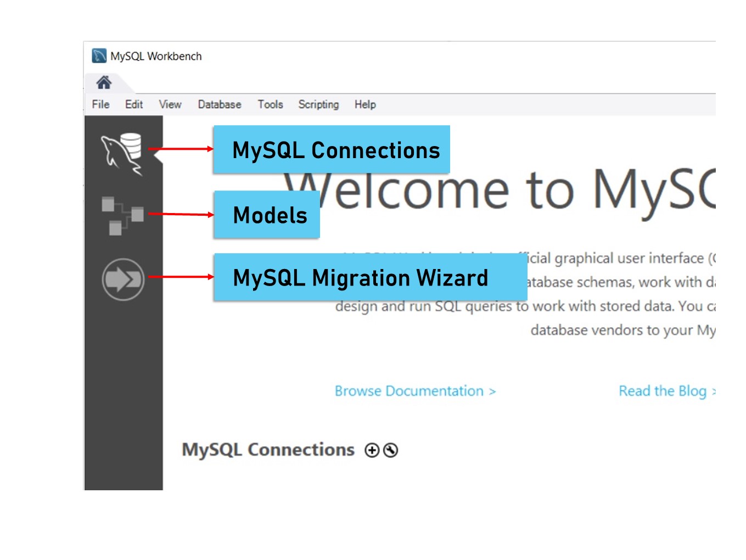Add a new connection with the plus icon
The width and height of the screenshot is (746, 560).
click(373, 450)
